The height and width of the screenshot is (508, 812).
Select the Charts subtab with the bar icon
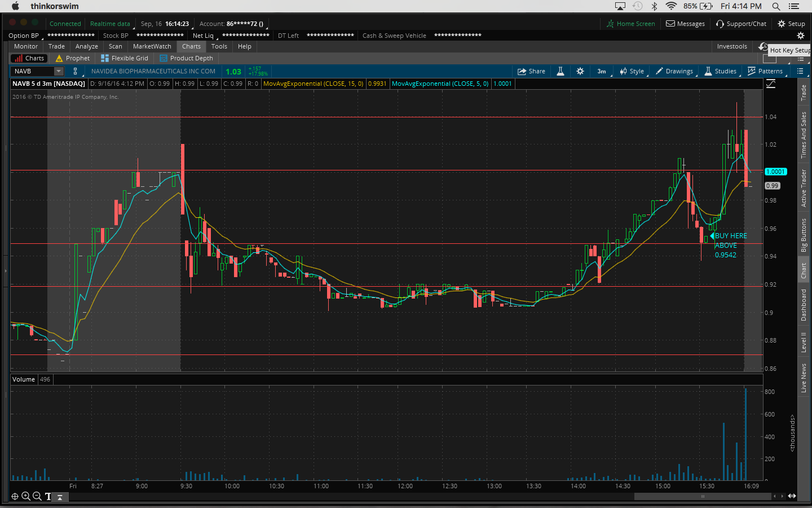pyautogui.click(x=29, y=58)
